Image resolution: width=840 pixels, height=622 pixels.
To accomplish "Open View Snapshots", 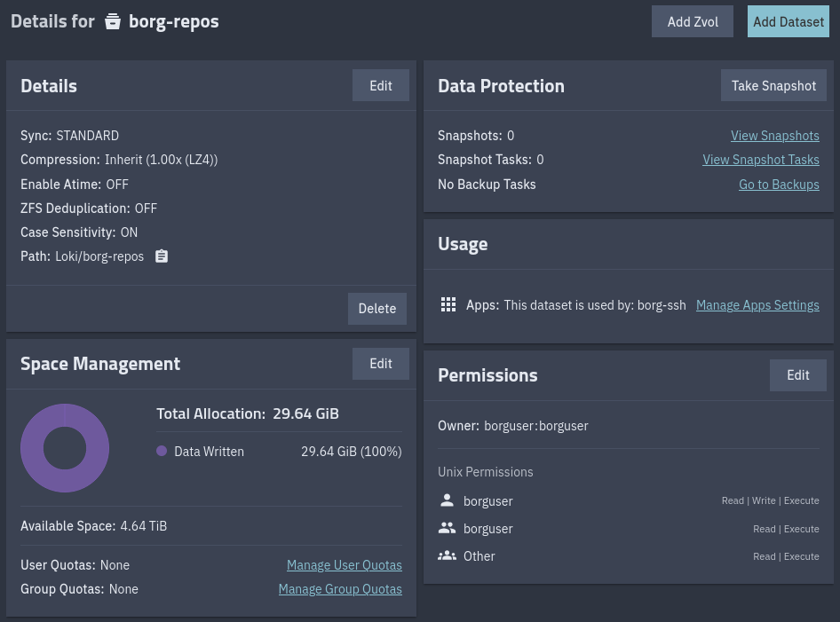I will pos(774,135).
